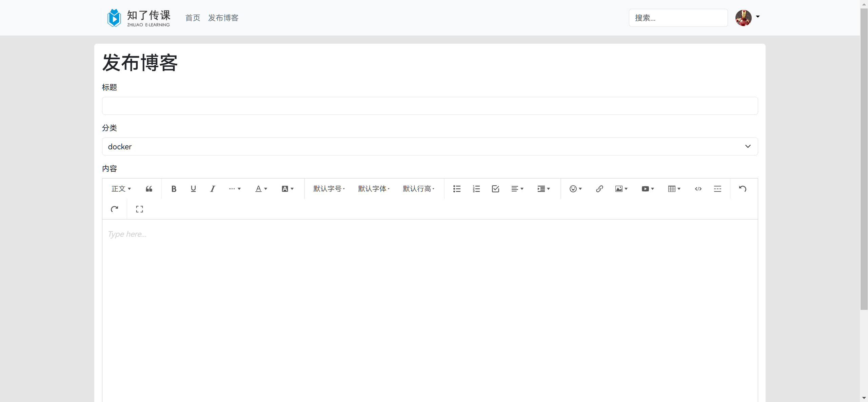The height and width of the screenshot is (402, 868).
Task: Go to 首页 in the navbar
Action: 193,18
